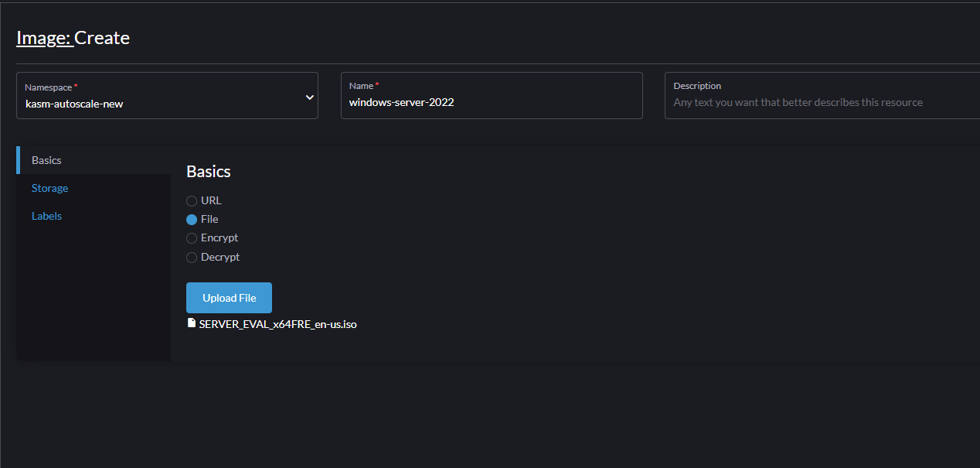The height and width of the screenshot is (468, 980).
Task: Click the Name field required asterisk
Action: 376,85
